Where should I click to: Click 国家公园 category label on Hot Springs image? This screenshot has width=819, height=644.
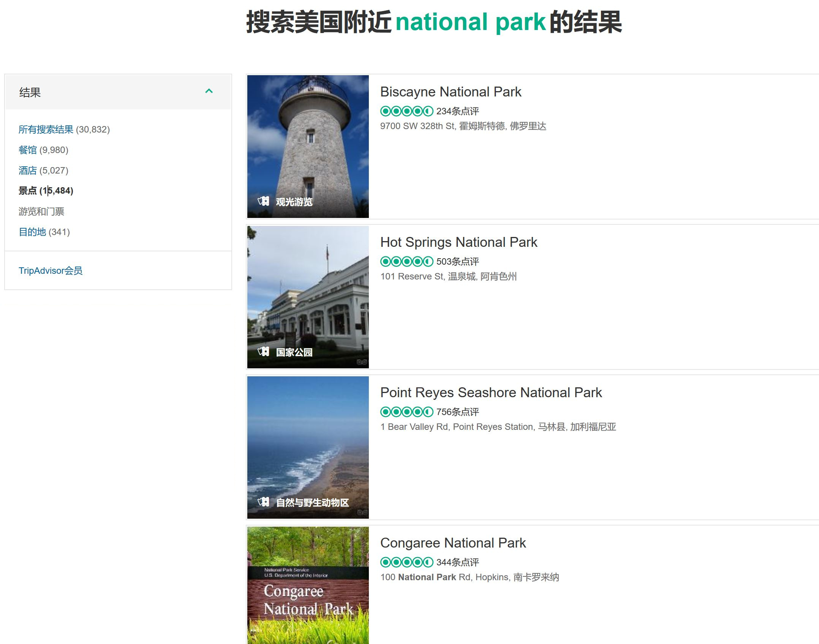point(294,352)
